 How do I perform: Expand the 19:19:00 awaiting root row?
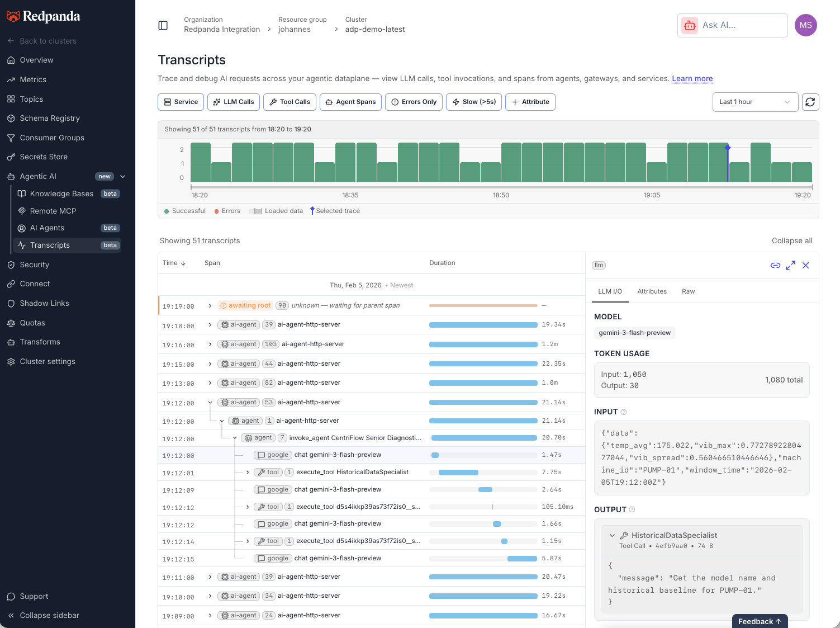point(210,306)
